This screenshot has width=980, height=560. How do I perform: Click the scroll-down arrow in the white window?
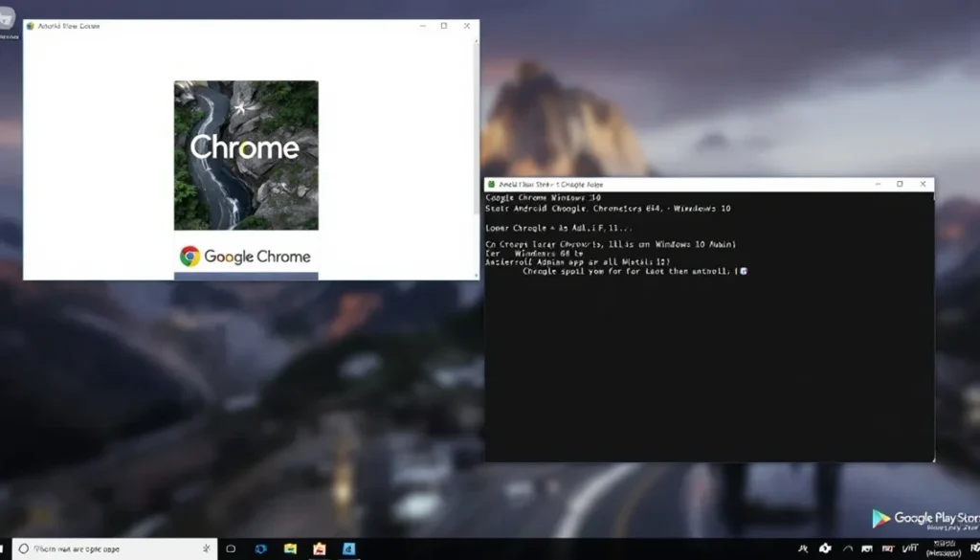pos(477,276)
